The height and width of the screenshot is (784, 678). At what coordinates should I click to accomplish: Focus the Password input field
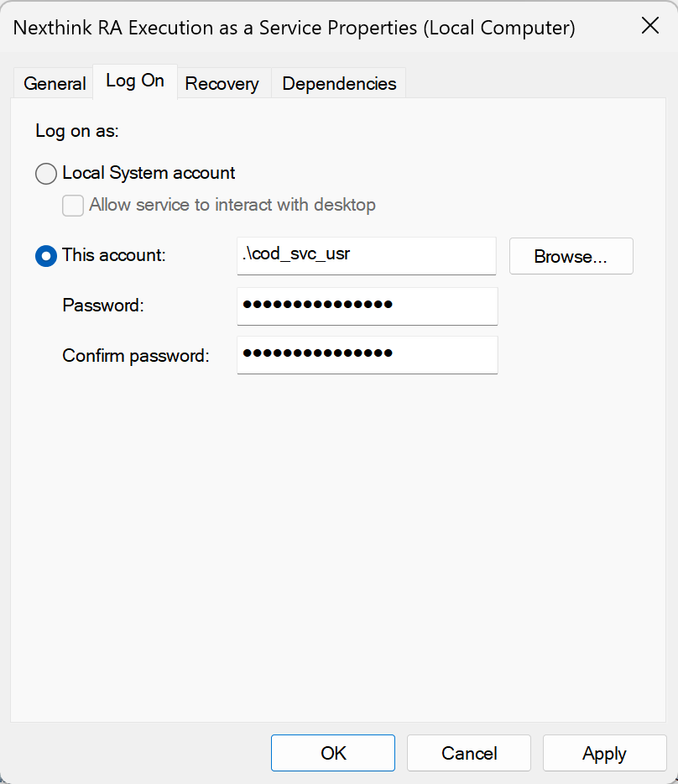tap(367, 306)
